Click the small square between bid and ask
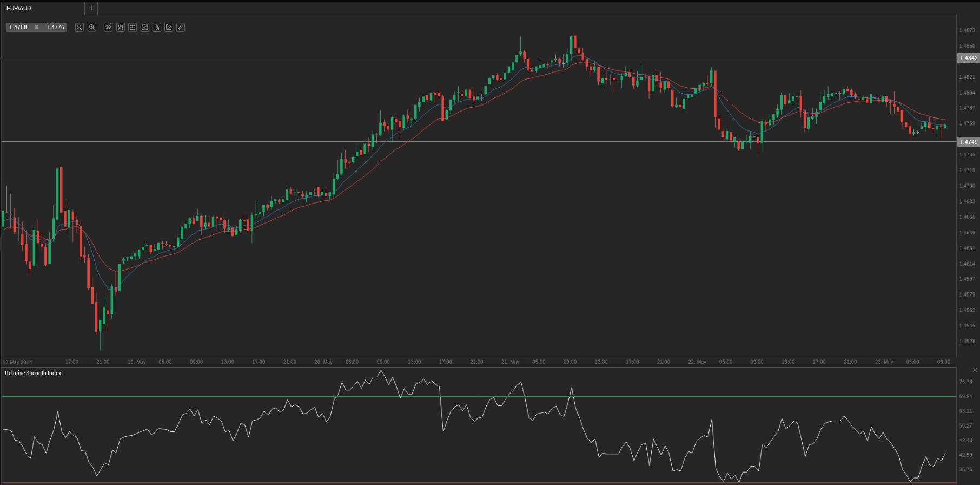Image resolution: width=980 pixels, height=485 pixels. pos(37,27)
